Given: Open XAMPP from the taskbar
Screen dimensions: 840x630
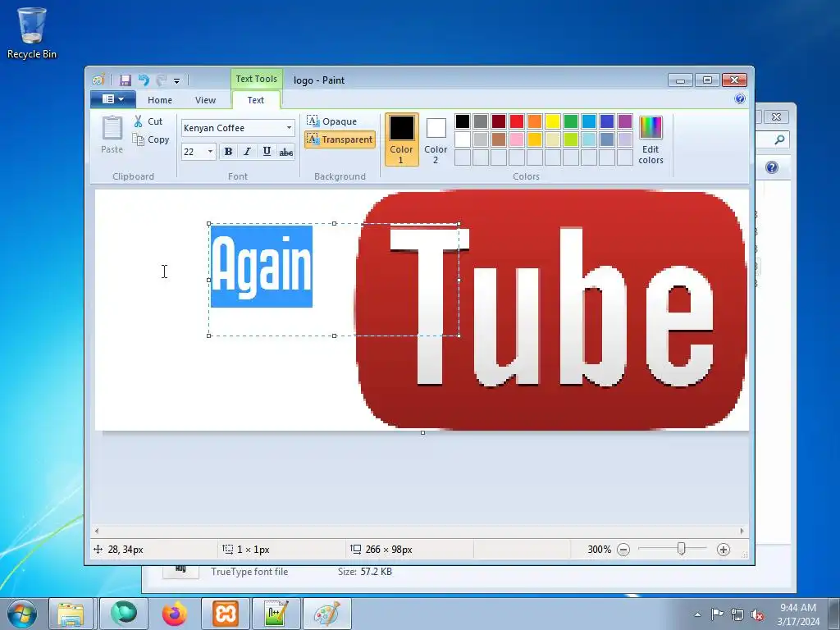Looking at the screenshot, I should (x=226, y=614).
